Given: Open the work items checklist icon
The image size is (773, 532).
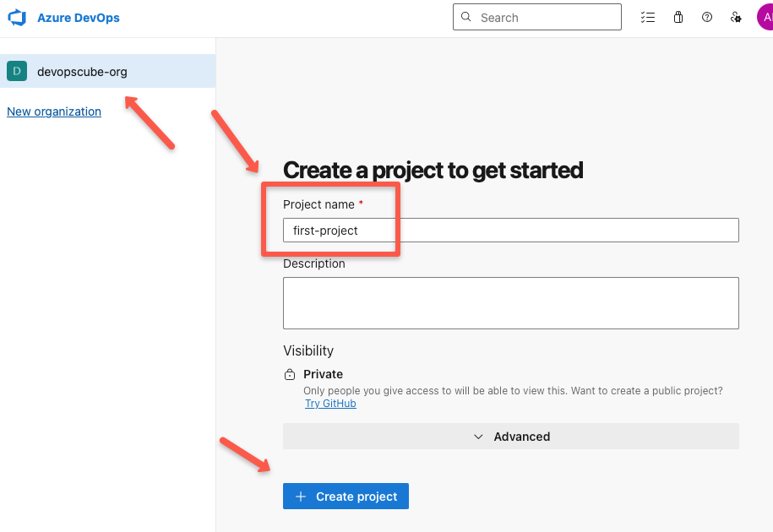Looking at the screenshot, I should tap(648, 17).
